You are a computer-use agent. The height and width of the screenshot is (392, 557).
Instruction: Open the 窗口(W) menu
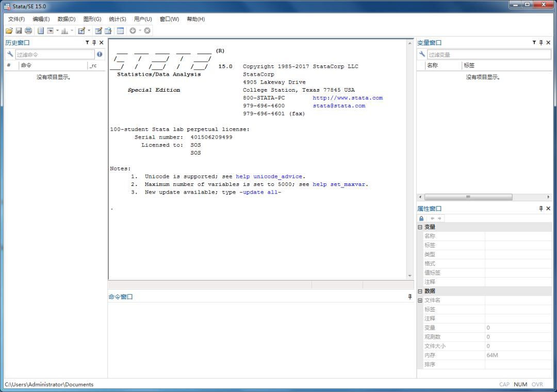(169, 19)
